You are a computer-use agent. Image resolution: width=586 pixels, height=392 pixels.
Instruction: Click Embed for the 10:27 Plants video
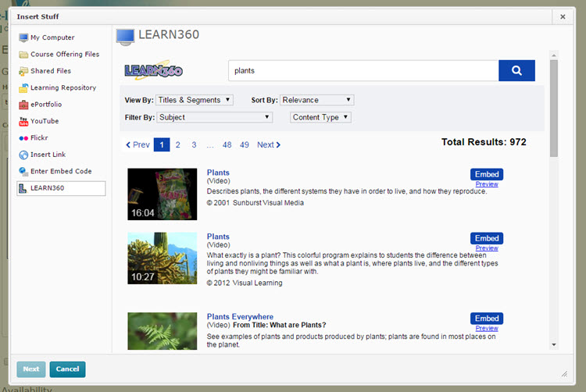(487, 238)
